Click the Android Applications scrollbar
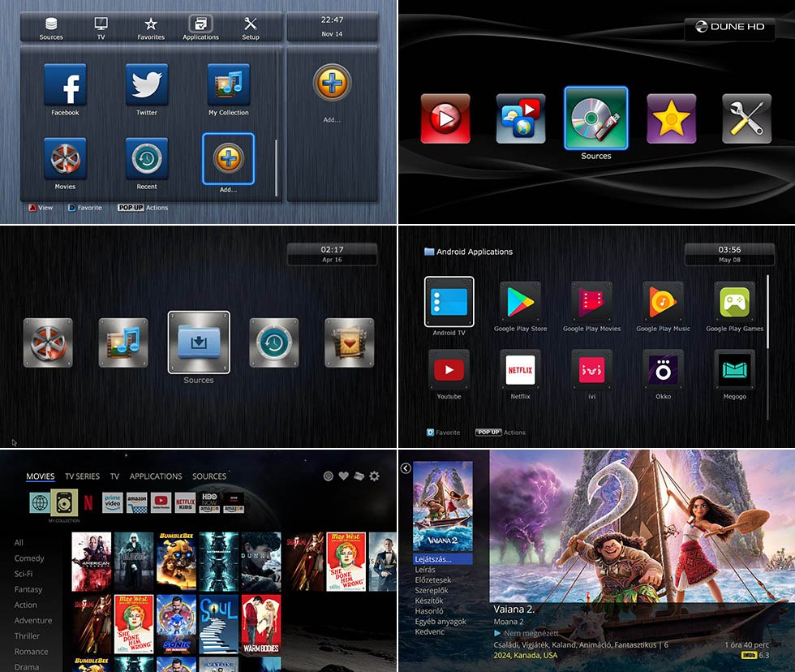This screenshot has height=672, width=795. coord(768,325)
